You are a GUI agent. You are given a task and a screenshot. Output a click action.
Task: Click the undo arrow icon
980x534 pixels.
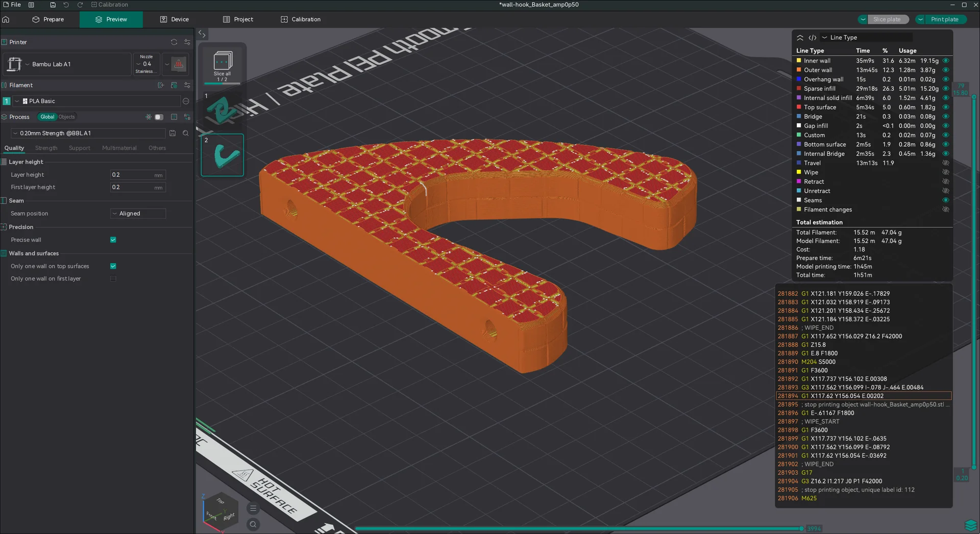pyautogui.click(x=66, y=5)
